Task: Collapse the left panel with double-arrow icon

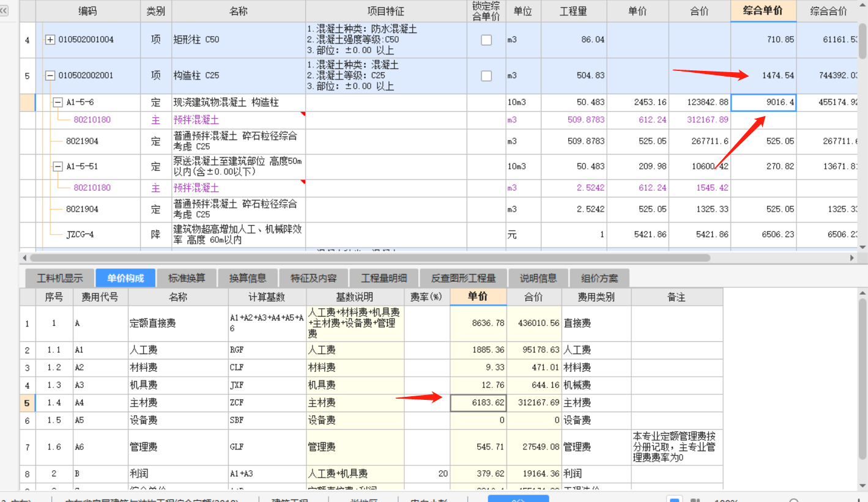Action: 4,10
